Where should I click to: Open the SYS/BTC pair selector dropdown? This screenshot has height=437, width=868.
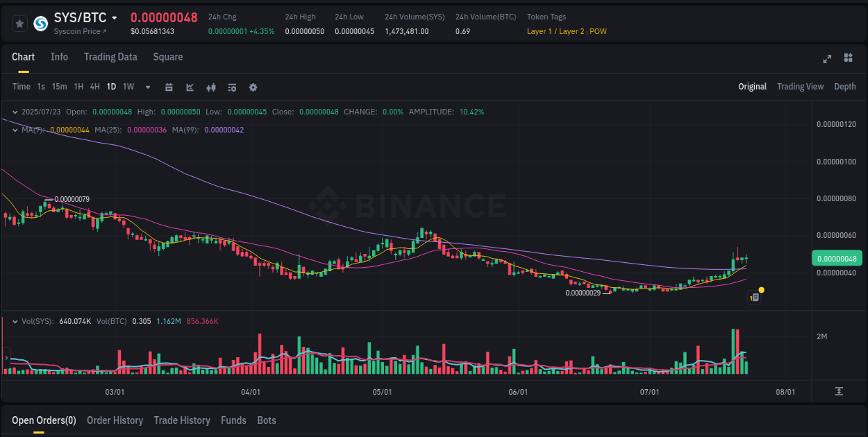[115, 17]
